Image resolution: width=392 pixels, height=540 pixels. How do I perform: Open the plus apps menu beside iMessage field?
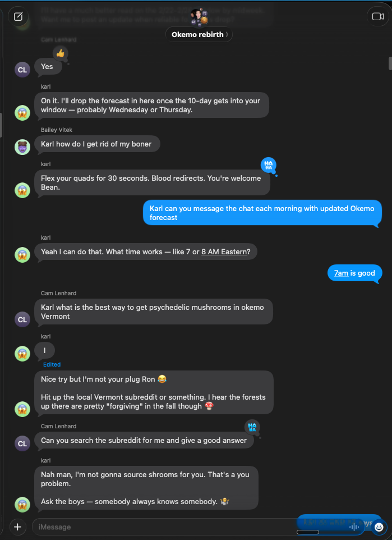click(x=17, y=527)
